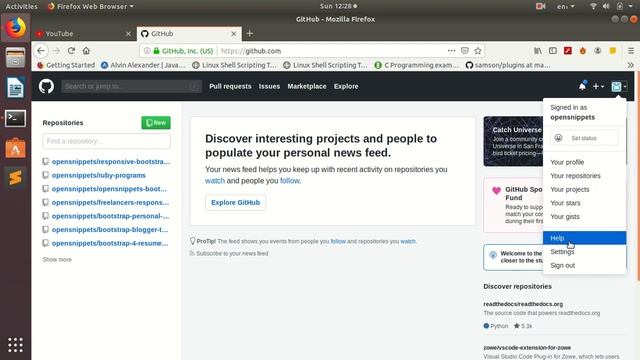The image size is (640, 360).
Task: Click the red extension icon in toolbar
Action: [x=568, y=51]
